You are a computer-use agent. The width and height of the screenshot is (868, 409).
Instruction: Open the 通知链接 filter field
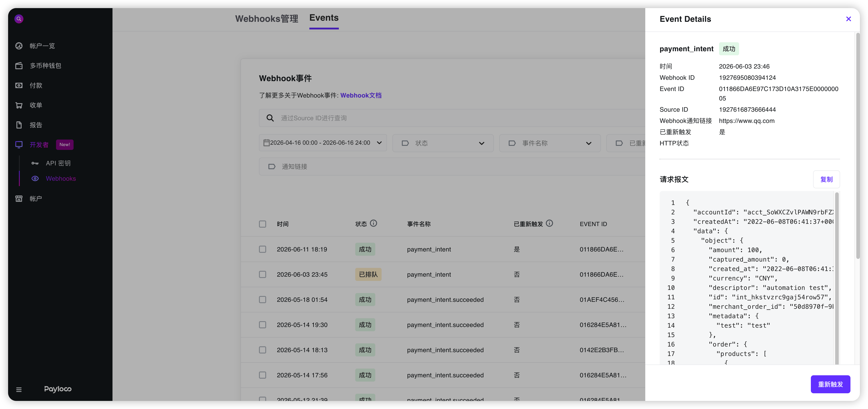[x=452, y=167]
